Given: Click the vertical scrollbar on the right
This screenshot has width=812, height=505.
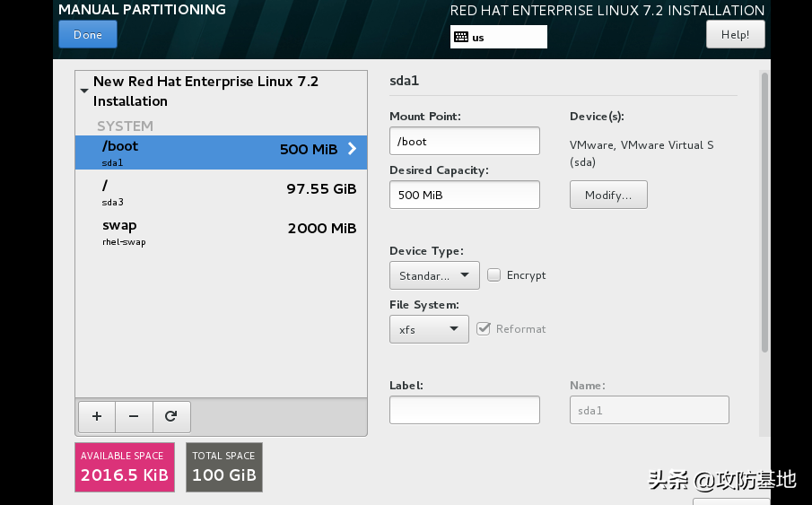Looking at the screenshot, I should point(764,213).
